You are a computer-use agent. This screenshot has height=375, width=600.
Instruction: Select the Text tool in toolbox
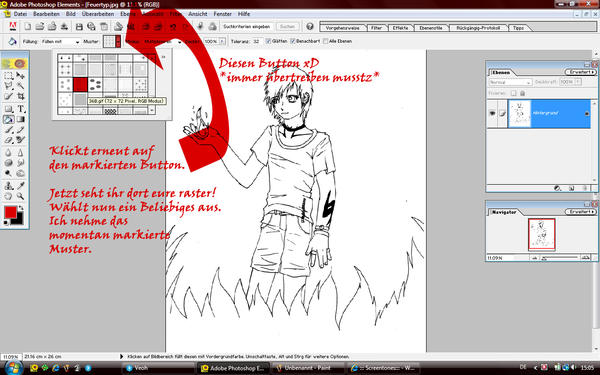point(21,109)
